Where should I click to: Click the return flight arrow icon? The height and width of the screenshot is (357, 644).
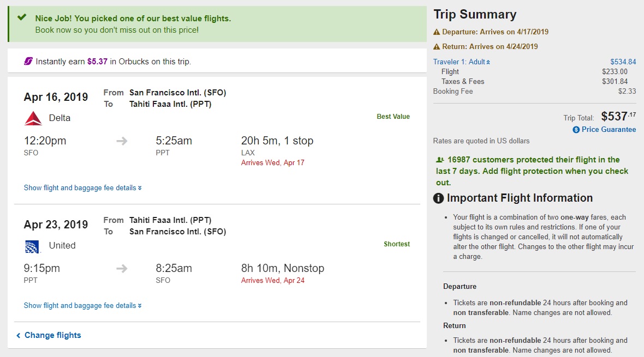(122, 269)
